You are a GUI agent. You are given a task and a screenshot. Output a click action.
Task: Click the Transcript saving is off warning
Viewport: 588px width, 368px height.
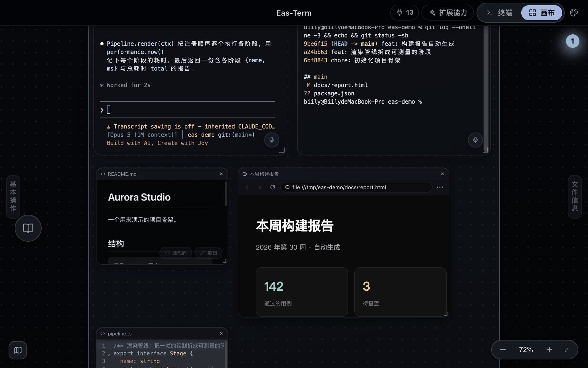coord(191,127)
